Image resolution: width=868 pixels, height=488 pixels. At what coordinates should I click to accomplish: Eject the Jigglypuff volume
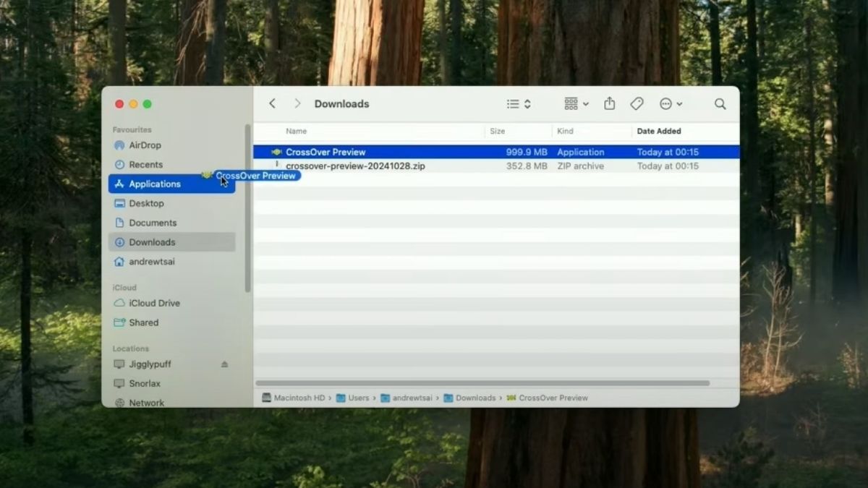224,364
